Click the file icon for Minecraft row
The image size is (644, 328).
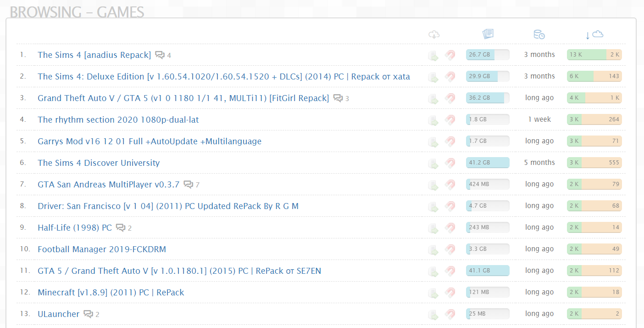pos(433,293)
